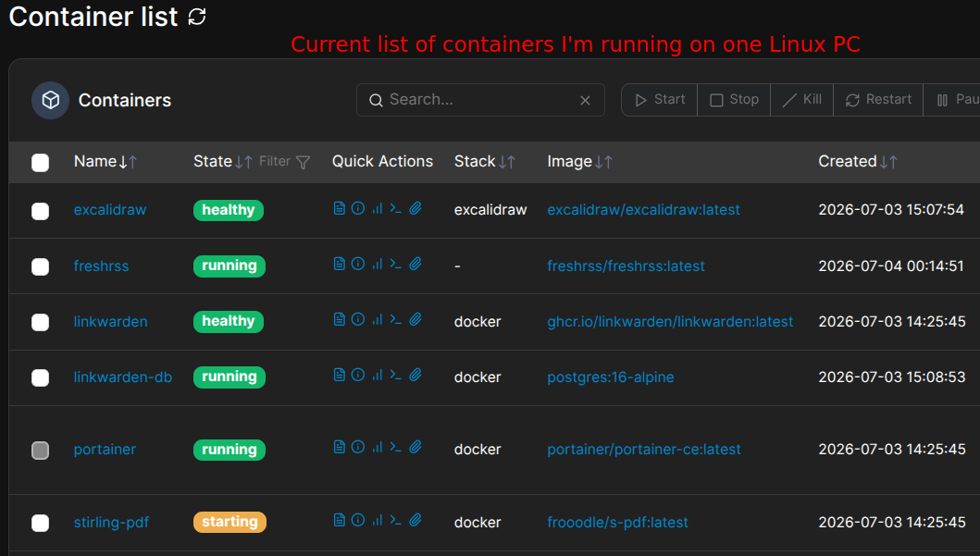Screen dimensions: 980x556
Task: Open linkwarden console icon
Action: click(x=396, y=319)
